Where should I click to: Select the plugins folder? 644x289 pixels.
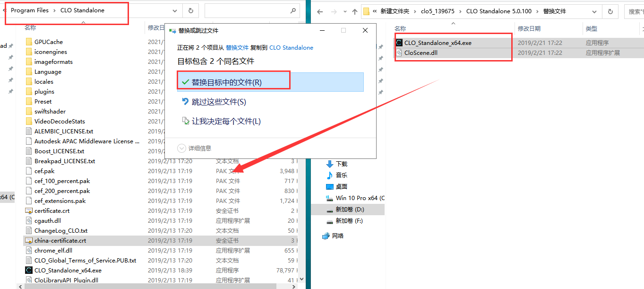44,91
